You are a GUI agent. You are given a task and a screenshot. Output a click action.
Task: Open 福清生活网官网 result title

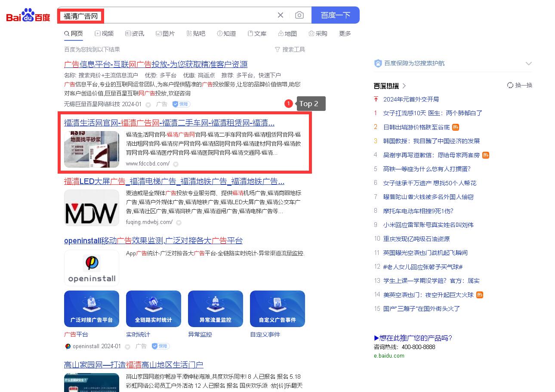coord(169,122)
